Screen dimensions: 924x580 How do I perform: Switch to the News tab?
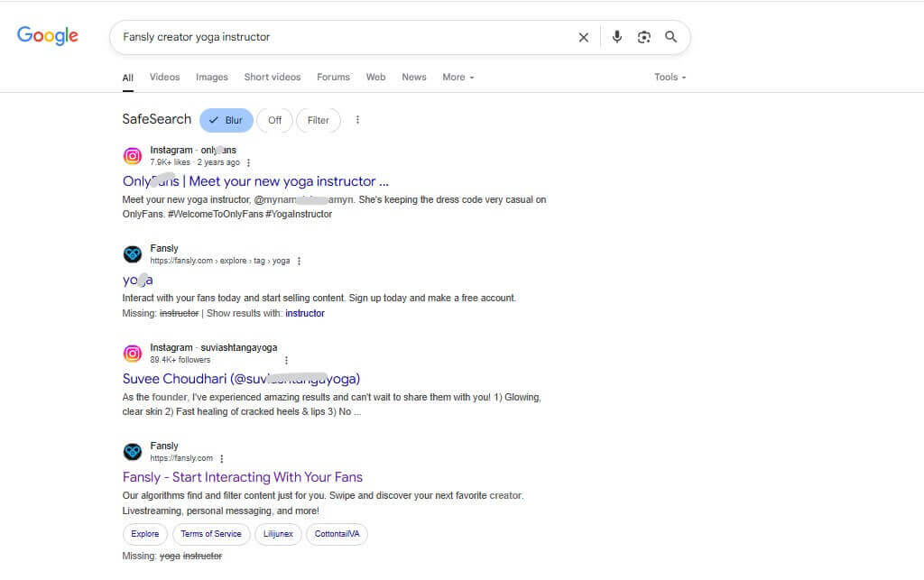pos(413,78)
